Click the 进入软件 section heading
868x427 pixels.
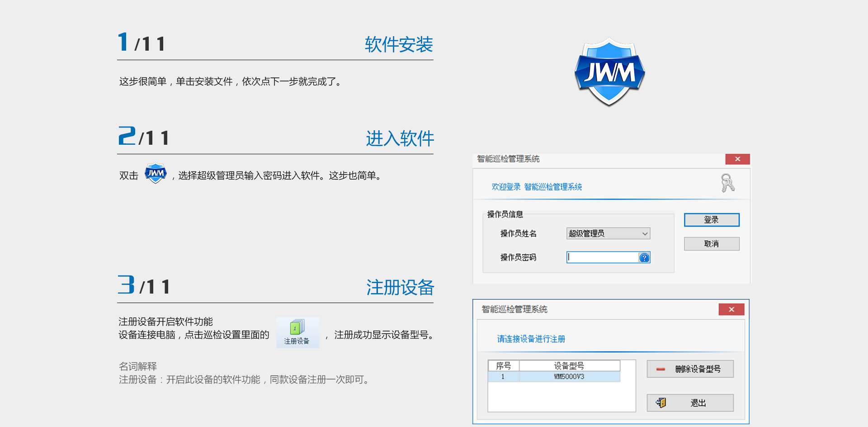tap(400, 138)
